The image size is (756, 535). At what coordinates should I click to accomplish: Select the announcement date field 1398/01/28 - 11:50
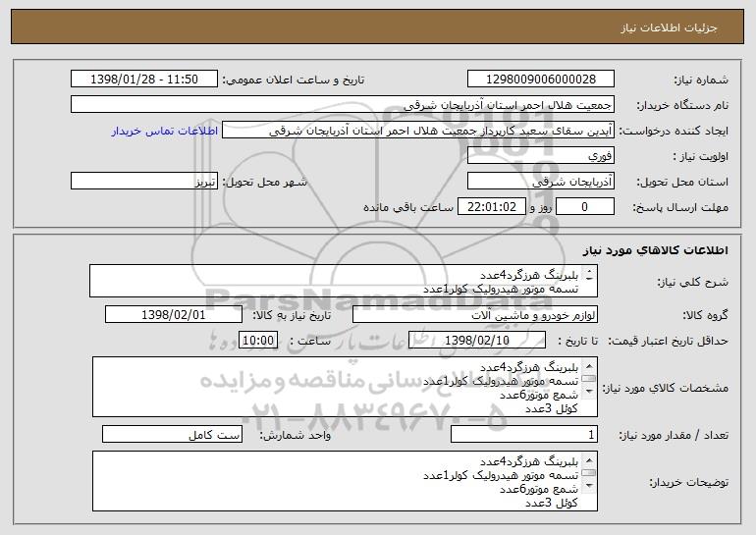[x=144, y=79]
